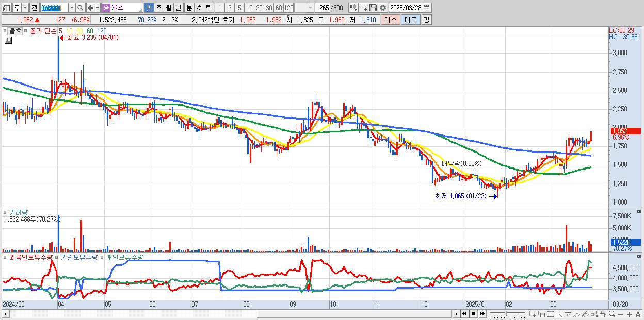Click interval 30 button

coord(269,8)
